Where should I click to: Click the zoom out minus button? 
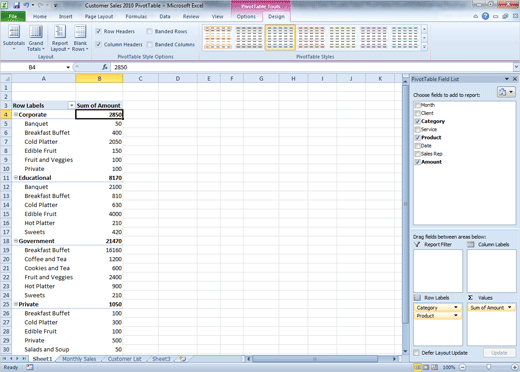pos(462,367)
